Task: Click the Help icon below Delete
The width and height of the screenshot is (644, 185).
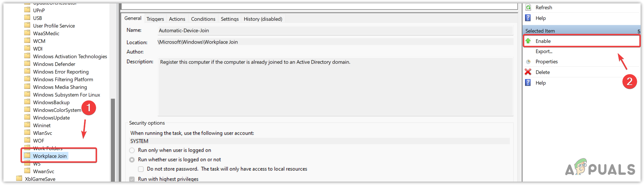Action: point(528,83)
